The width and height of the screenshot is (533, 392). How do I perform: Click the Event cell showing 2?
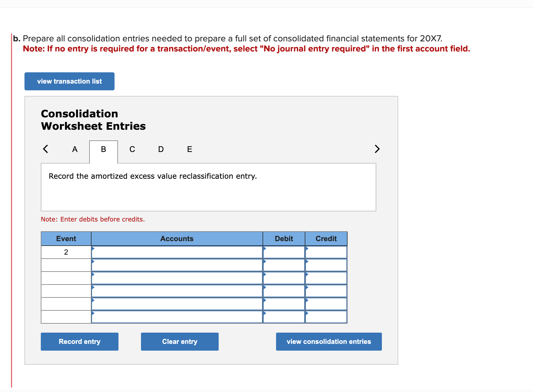point(66,252)
